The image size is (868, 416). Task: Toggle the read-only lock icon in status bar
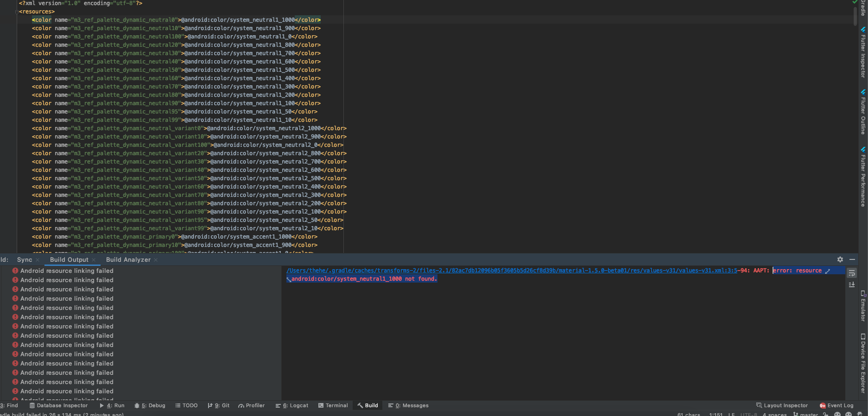point(826,414)
